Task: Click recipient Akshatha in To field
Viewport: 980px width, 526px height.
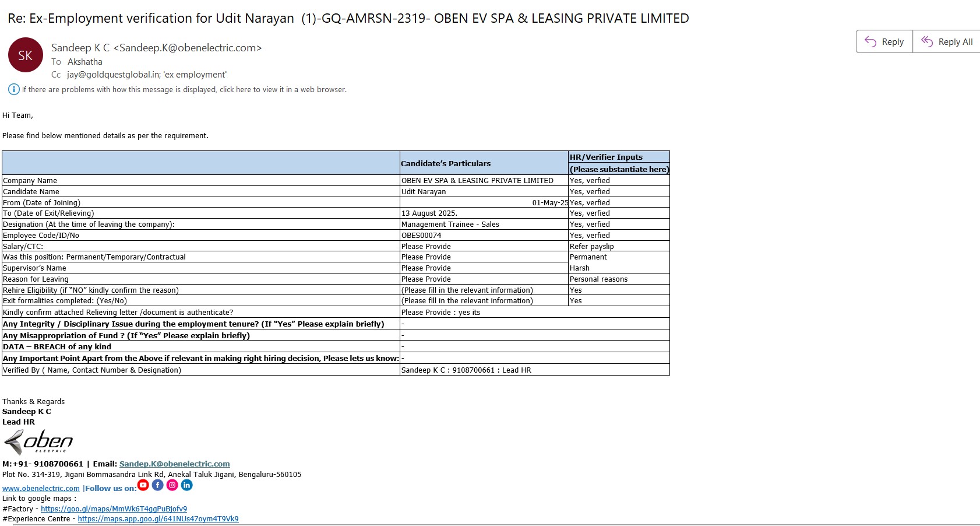Action: tap(85, 62)
